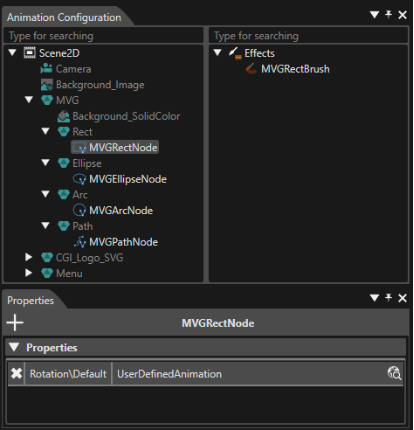The image size is (414, 430).
Task: Pin the Animation Configuration panel
Action: [388, 14]
